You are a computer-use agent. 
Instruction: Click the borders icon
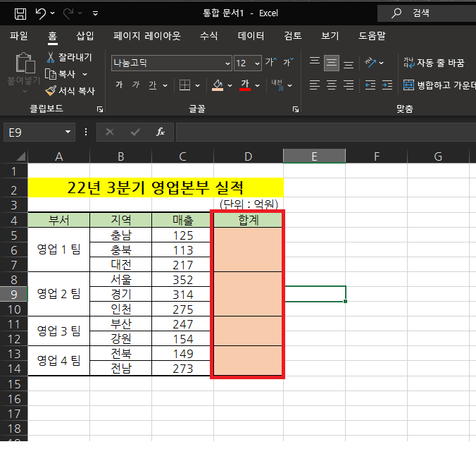coord(184,85)
